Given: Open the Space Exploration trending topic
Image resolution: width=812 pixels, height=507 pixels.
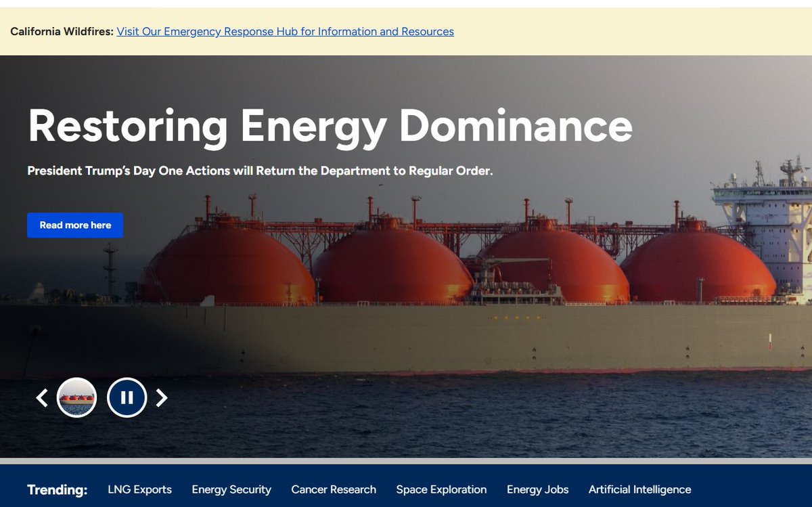Looking at the screenshot, I should tap(441, 489).
